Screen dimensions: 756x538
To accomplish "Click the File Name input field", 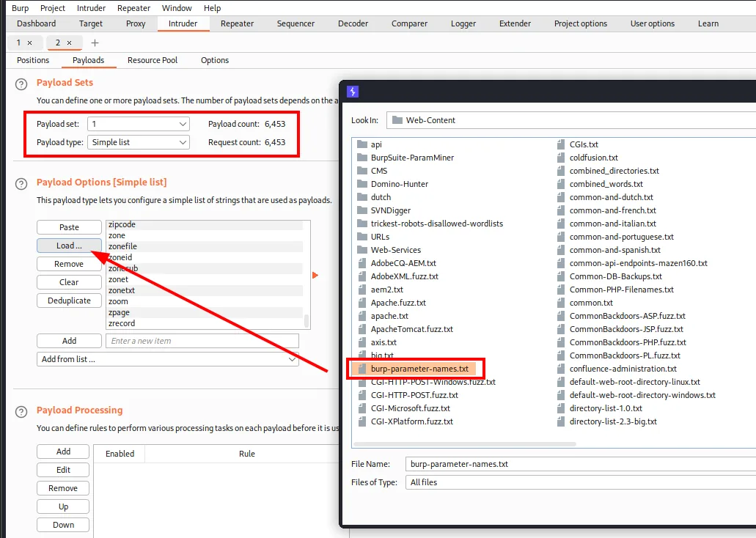I will pos(581,464).
